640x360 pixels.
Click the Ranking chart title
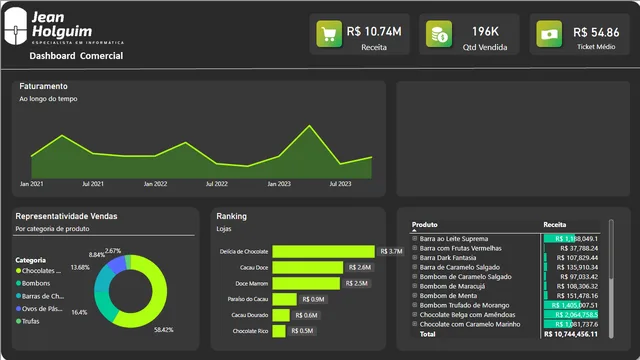(231, 216)
